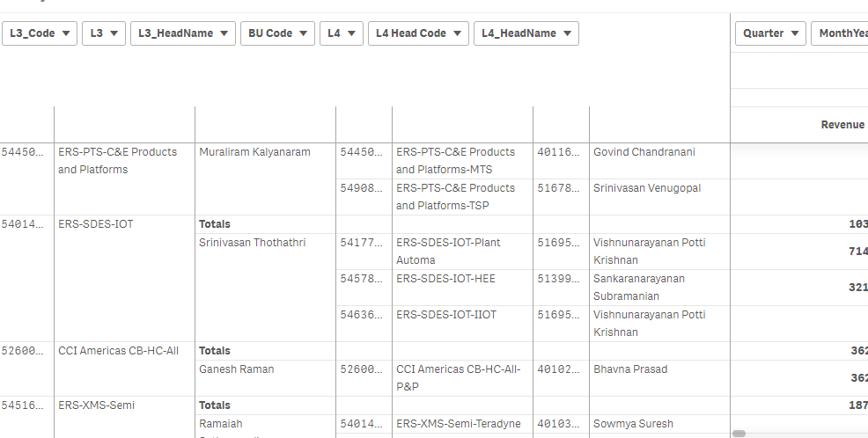The image size is (868, 438).
Task: Expand the L4 dimension dropdown
Action: pyautogui.click(x=341, y=33)
